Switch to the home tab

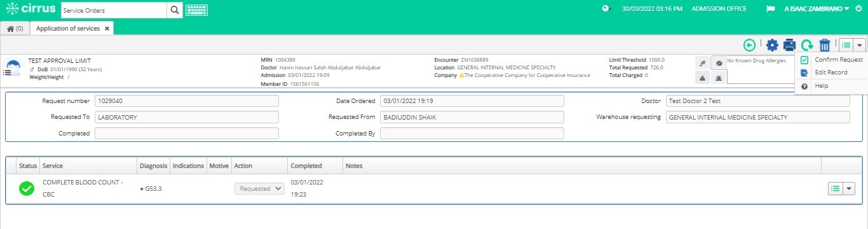[15, 29]
